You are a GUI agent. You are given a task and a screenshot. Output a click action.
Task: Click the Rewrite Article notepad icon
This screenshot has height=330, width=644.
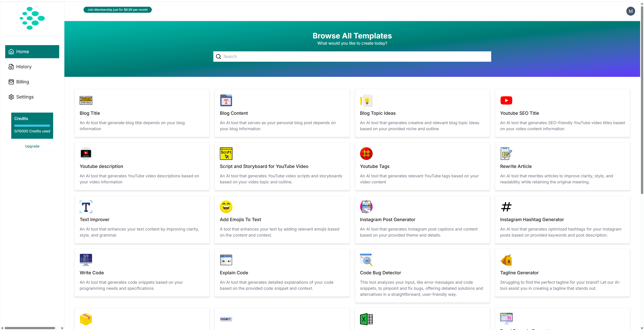pyautogui.click(x=506, y=154)
